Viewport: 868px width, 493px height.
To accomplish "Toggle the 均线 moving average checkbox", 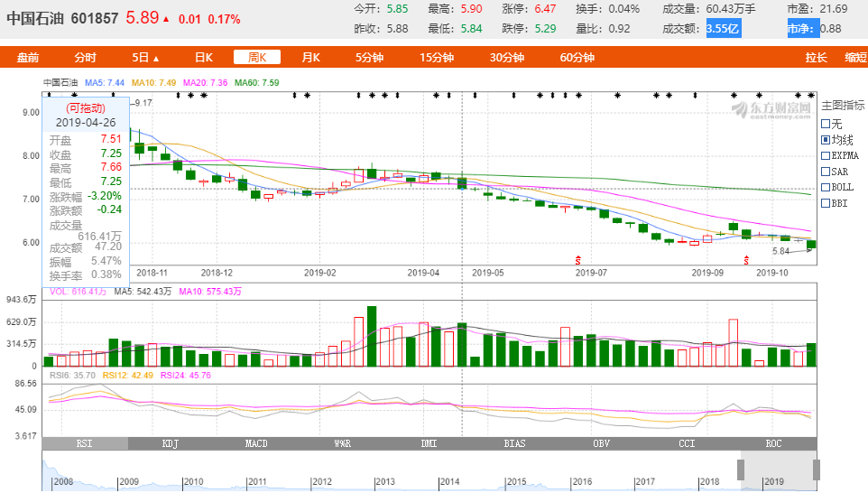I will [x=826, y=140].
